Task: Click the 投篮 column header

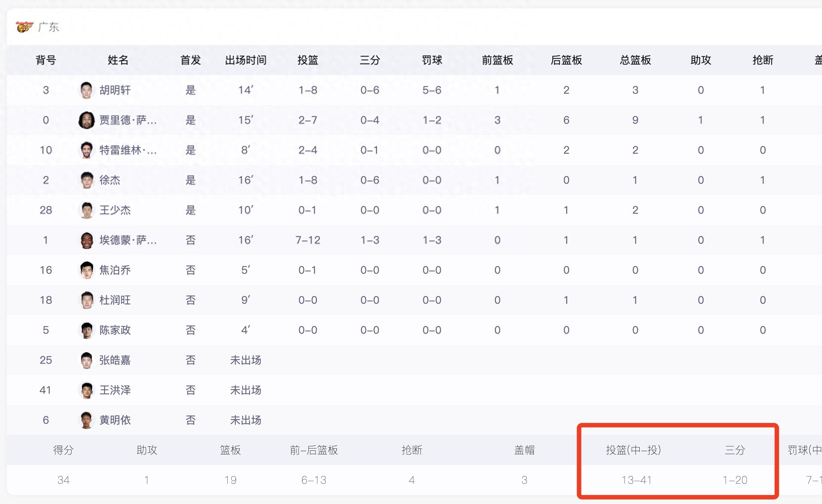Action: [308, 60]
